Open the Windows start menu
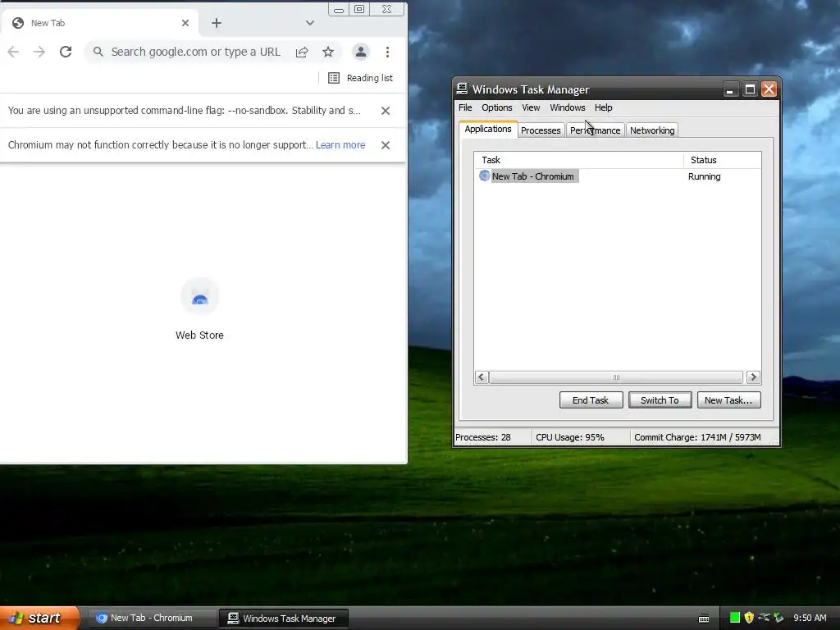The height and width of the screenshot is (630, 840). [x=39, y=618]
